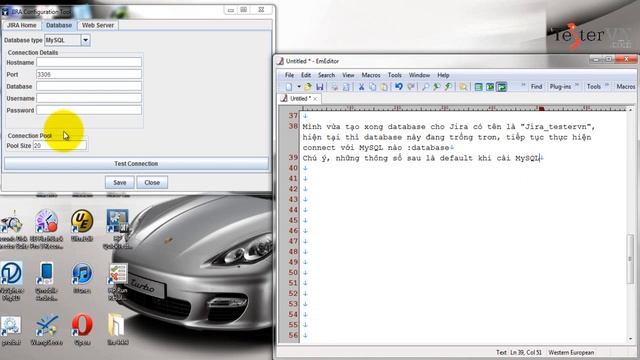This screenshot has width=640, height=360.
Task: Click the Cut scissors icon in EmEditor
Action: tap(361, 87)
